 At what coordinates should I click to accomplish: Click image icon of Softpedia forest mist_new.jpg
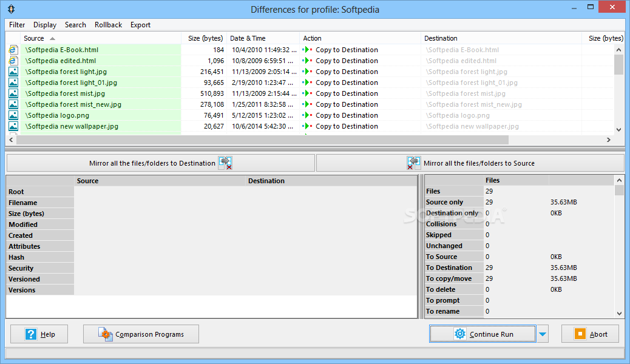[13, 104]
